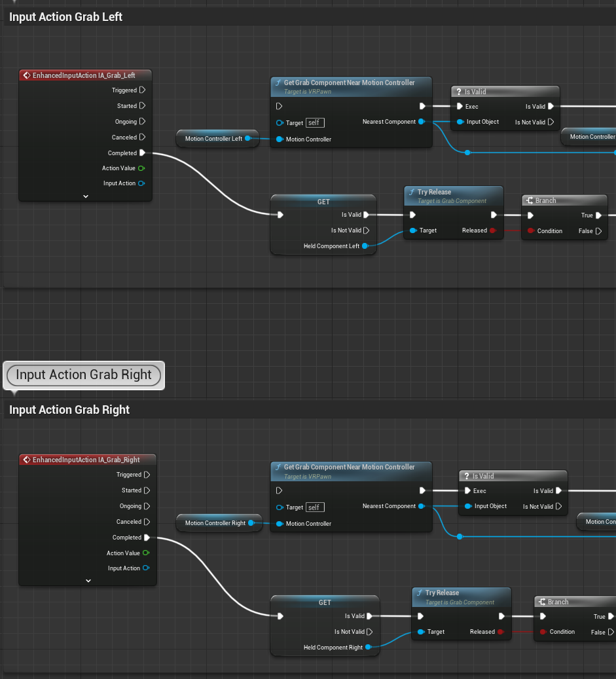Viewport: 616px width, 679px height.
Task: Click the Started exec pin on IA_Grab_Left
Action: tap(142, 106)
